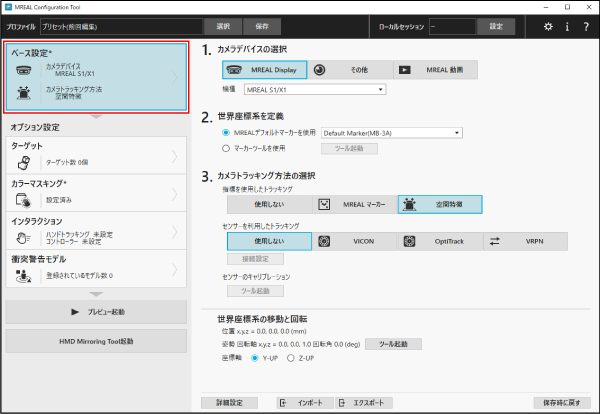Expand インタラクション with its chevron
The image size is (600, 414).
(174, 232)
